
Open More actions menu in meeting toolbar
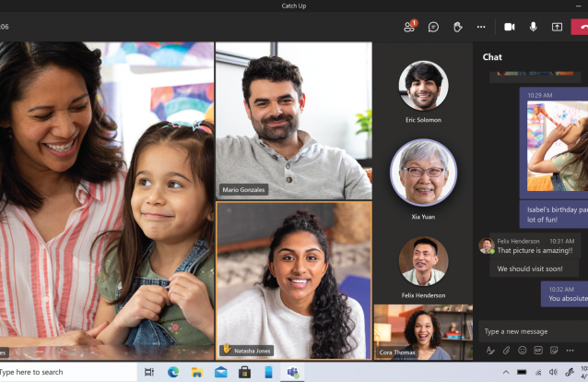point(480,27)
